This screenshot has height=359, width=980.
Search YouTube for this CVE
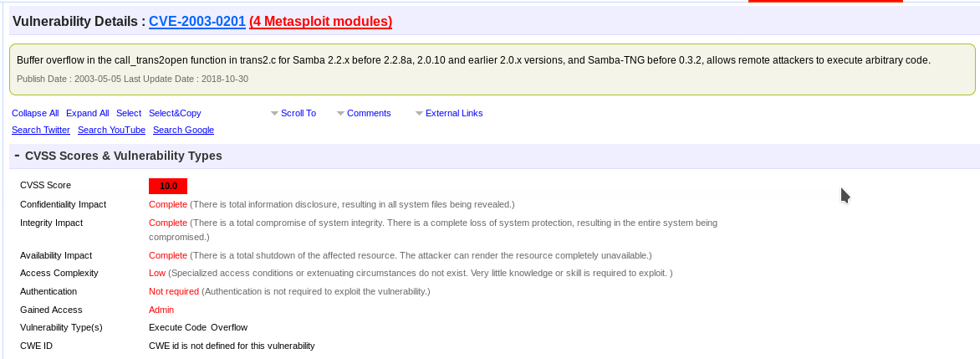pos(111,130)
